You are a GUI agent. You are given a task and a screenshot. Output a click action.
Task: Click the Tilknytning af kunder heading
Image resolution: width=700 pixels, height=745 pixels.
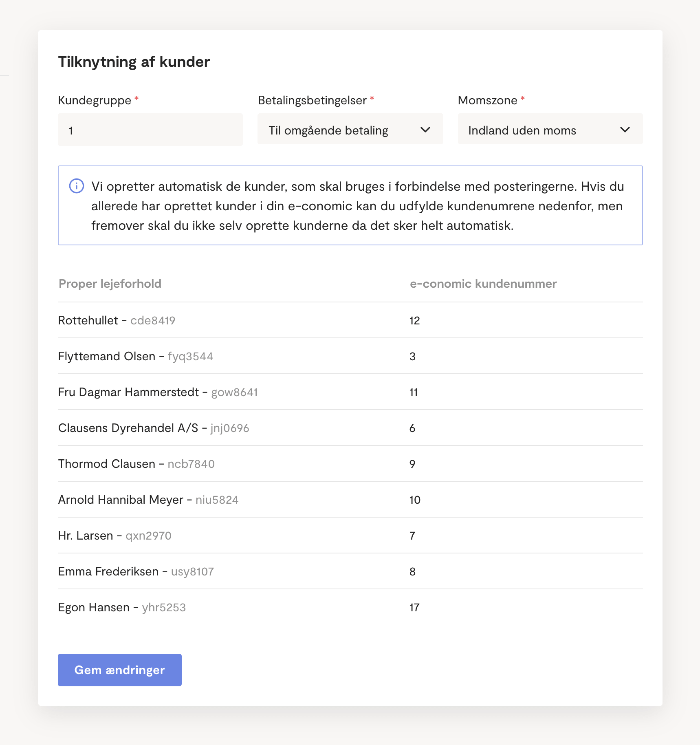134,62
